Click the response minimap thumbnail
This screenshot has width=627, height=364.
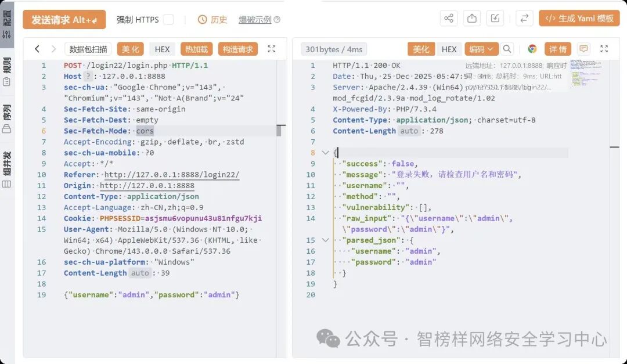click(x=586, y=73)
